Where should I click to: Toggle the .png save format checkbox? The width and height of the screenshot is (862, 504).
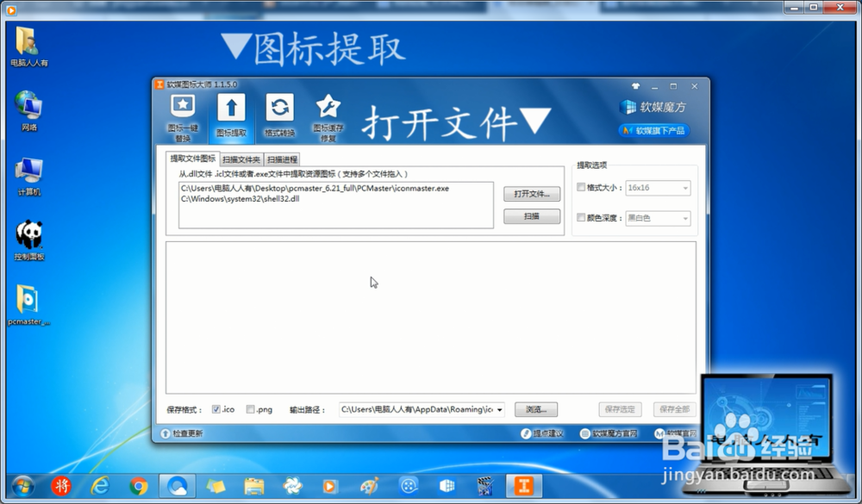(251, 409)
